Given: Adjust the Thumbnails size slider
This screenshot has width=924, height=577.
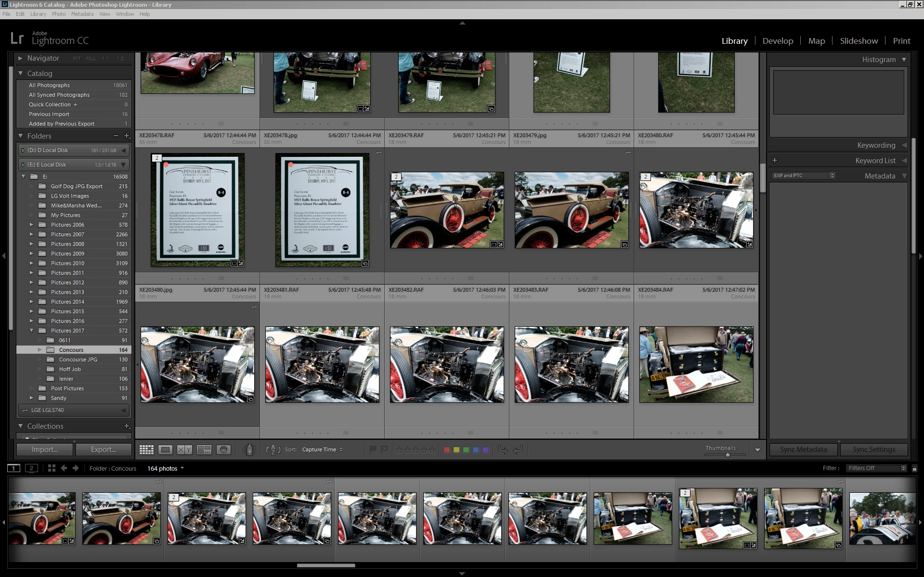Looking at the screenshot, I should coord(728,454).
